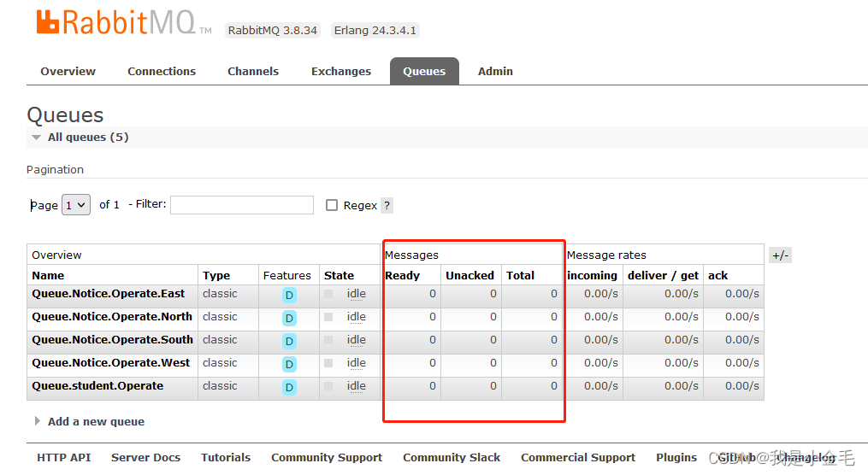Enable the Regex filter checkbox
868x475 pixels.
[332, 205]
